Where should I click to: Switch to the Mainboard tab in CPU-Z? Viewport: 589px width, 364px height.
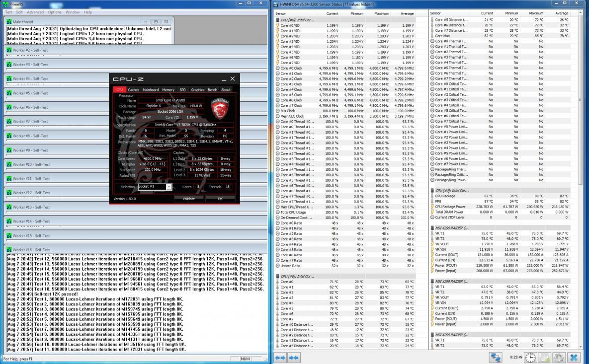tap(150, 90)
